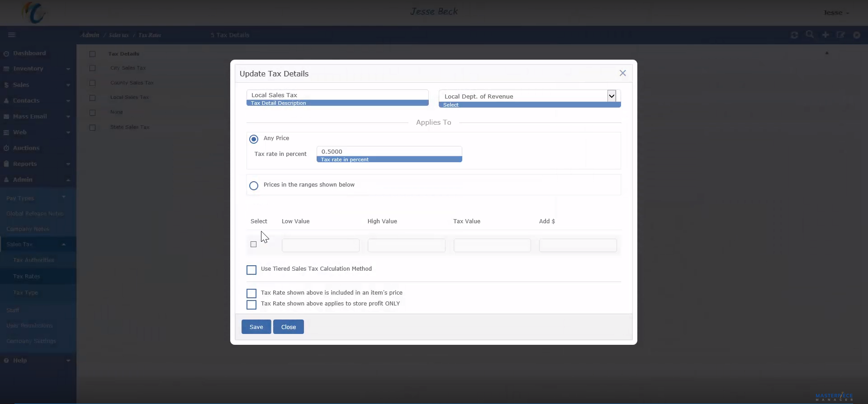868x404 pixels.
Task: Check the Select box in the price range row
Action: (253, 244)
